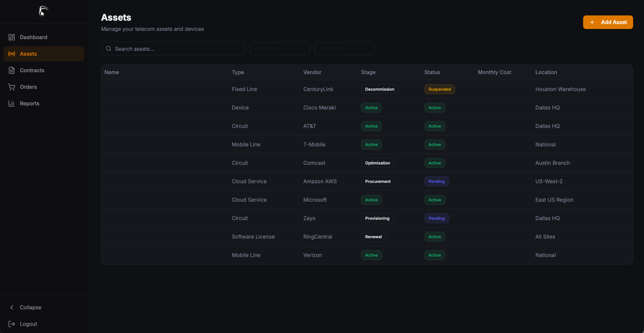The image size is (644, 333).
Task: Select the Device type cell
Action: pyautogui.click(x=240, y=108)
